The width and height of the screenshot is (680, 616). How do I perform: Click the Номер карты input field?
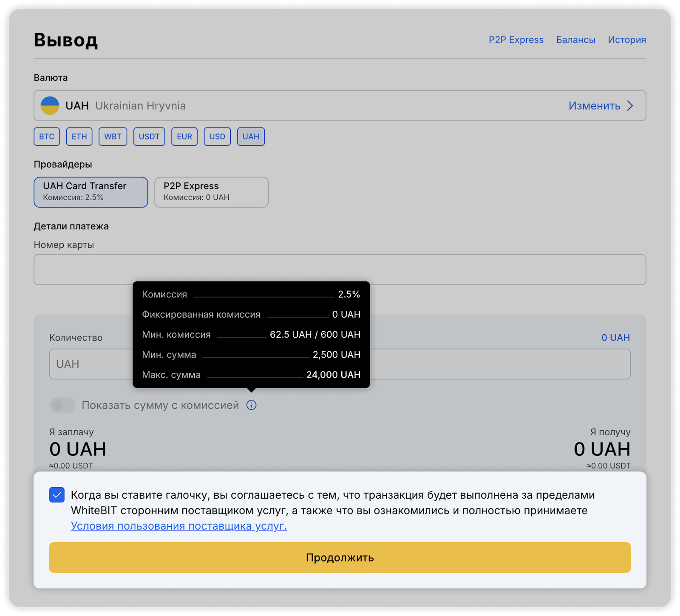click(340, 270)
